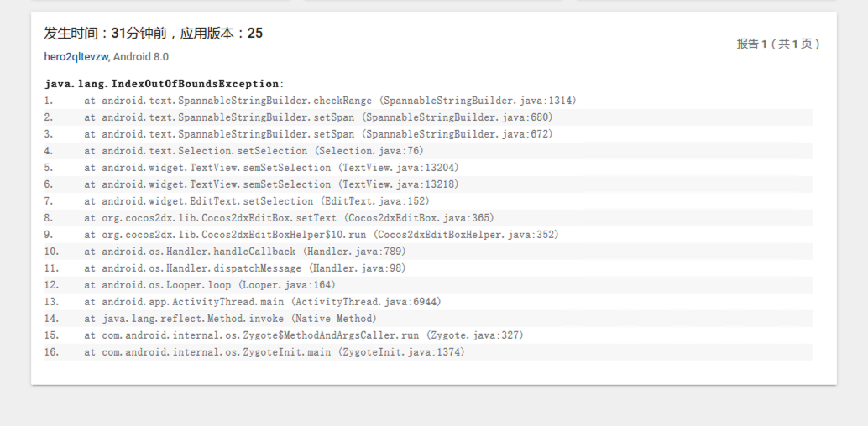Select the SpannableStringBuilder.checkRange stack line
This screenshot has height=426, width=868.
click(x=330, y=101)
